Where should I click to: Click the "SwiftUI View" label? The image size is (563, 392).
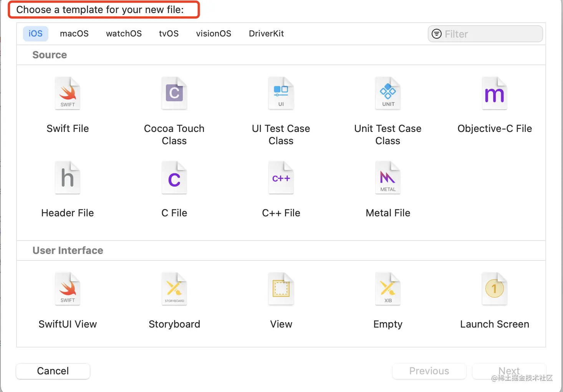pos(68,324)
